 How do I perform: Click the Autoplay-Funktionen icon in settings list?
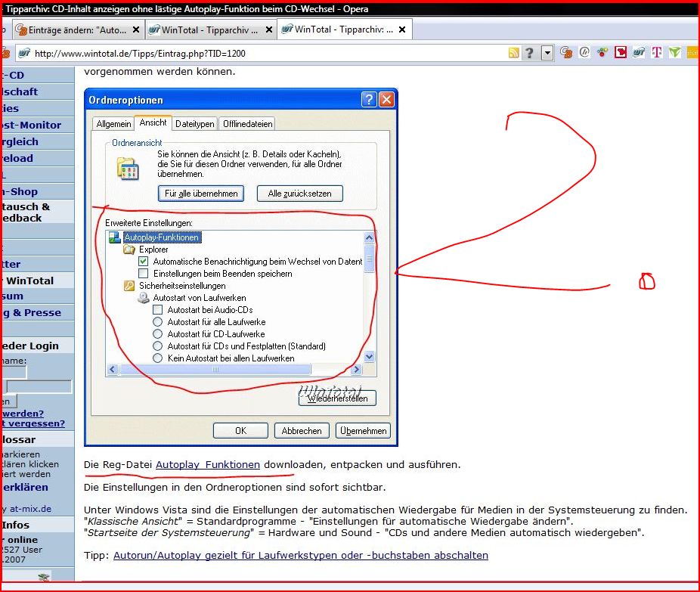pyautogui.click(x=115, y=237)
